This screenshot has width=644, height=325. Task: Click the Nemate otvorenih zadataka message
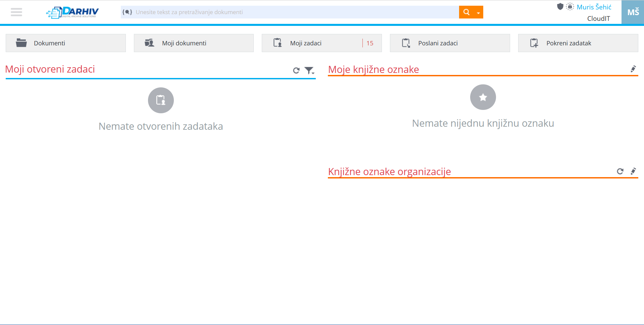[x=161, y=126]
